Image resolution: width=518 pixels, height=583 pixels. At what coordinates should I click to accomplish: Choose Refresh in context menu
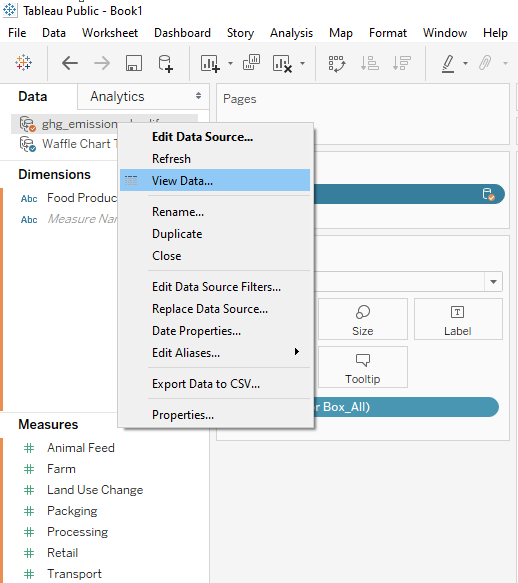coord(215,159)
